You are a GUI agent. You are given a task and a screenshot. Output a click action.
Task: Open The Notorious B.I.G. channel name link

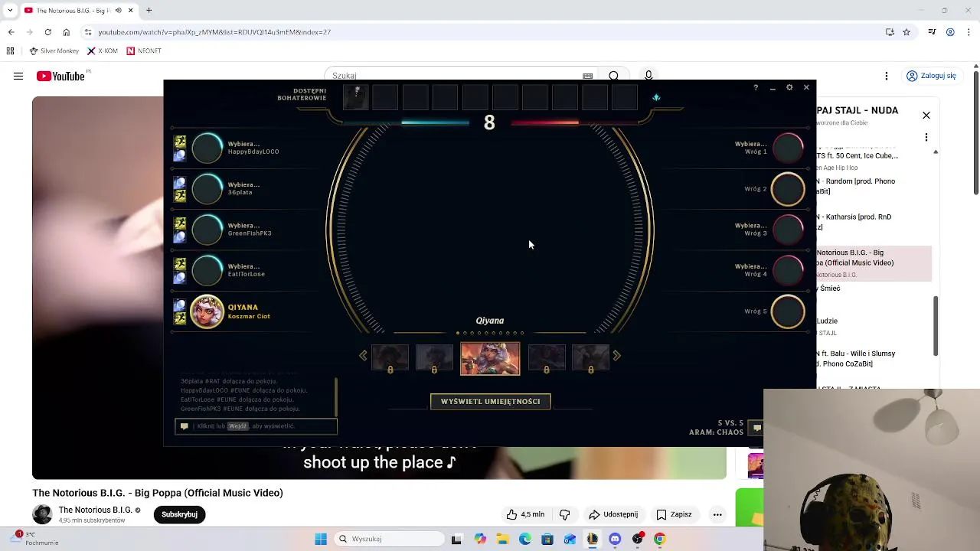pyautogui.click(x=96, y=510)
